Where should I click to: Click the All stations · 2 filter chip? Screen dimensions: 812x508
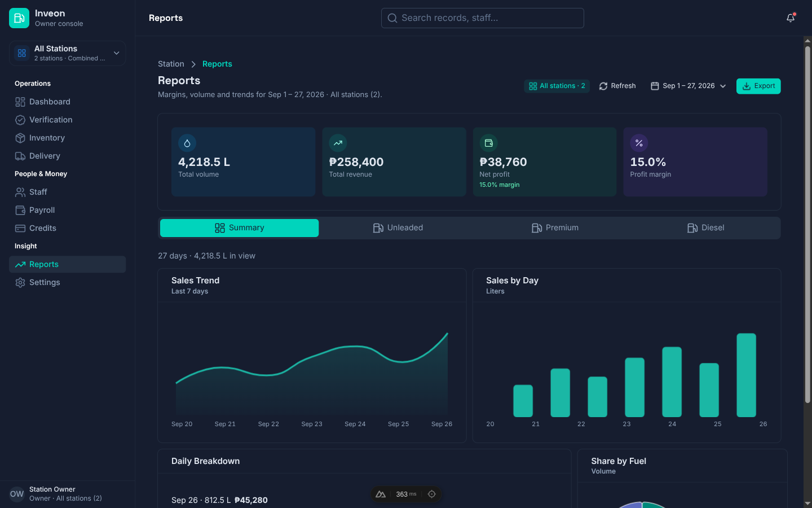(x=557, y=86)
